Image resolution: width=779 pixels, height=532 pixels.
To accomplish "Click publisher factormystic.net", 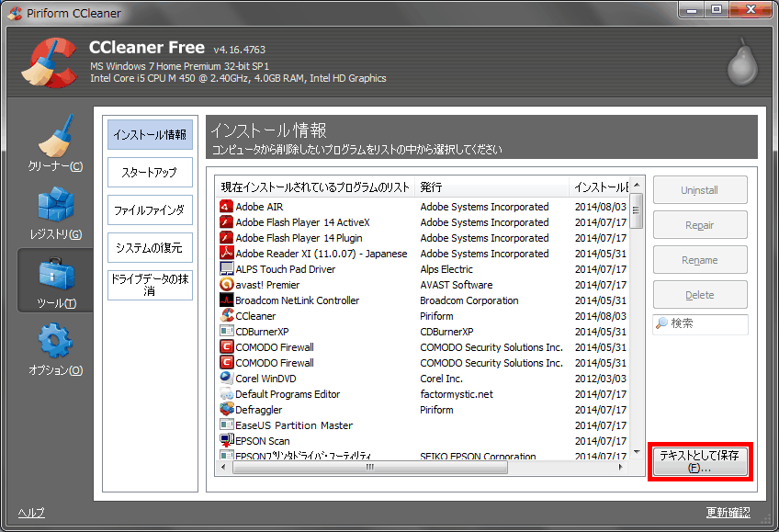I will tap(457, 394).
